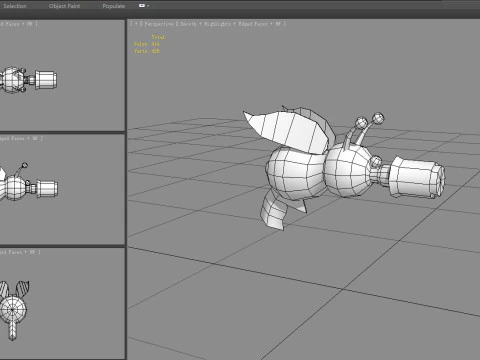Screen dimensions: 480x360
Task: Activate the viewport showing the model's circular front view
Action: click(63, 303)
